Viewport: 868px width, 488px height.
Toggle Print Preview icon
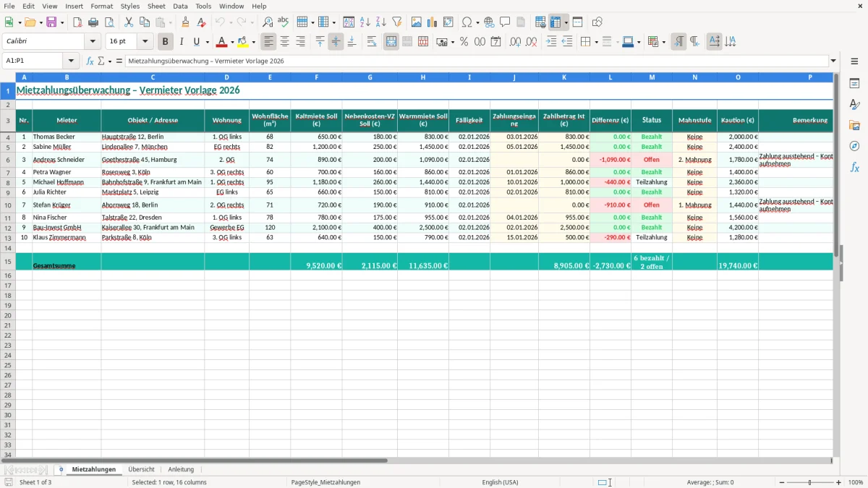[109, 22]
